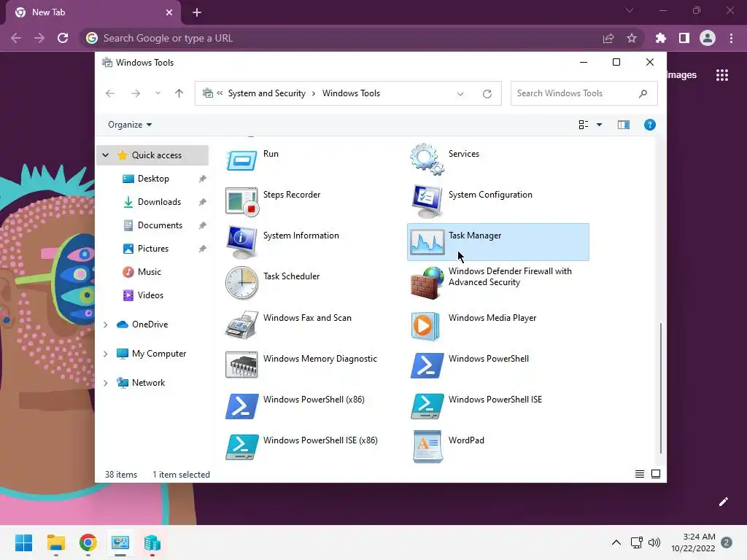Screen dimensions: 747x560
Task: Open the System Information icon
Action: 241,242
